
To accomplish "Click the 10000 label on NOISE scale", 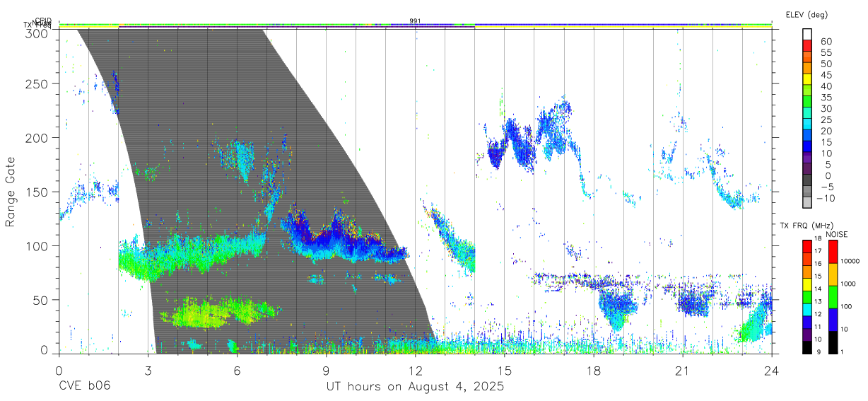I will coord(850,261).
